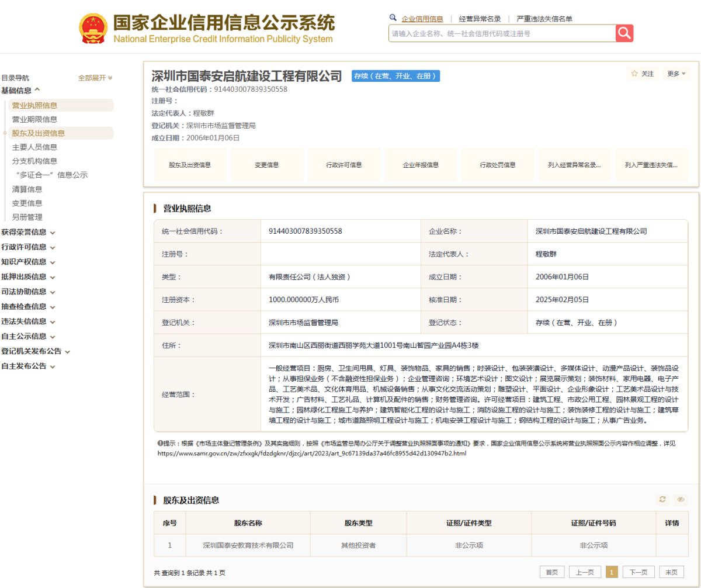
Task: Click the 变更信息 shortcut card
Action: coord(267,165)
